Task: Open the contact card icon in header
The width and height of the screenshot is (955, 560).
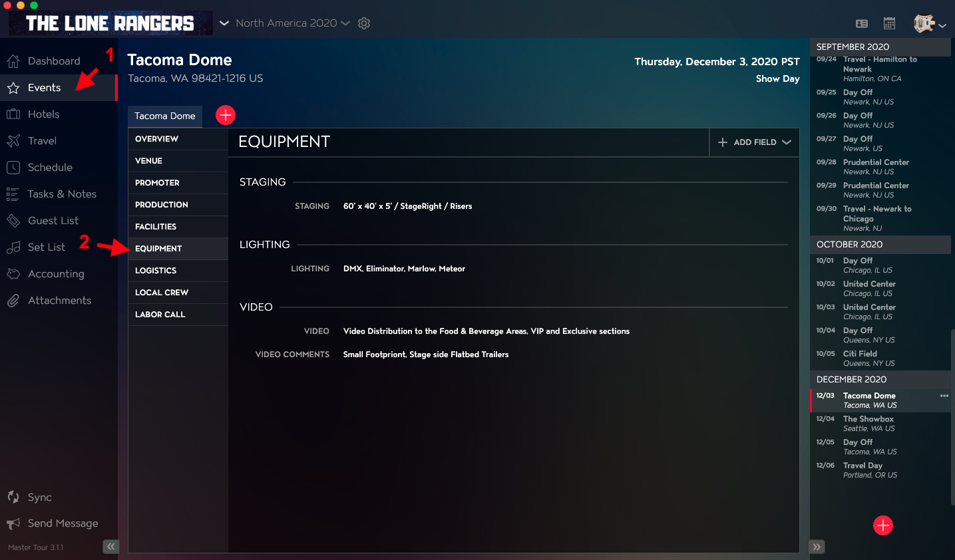Action: [x=862, y=23]
